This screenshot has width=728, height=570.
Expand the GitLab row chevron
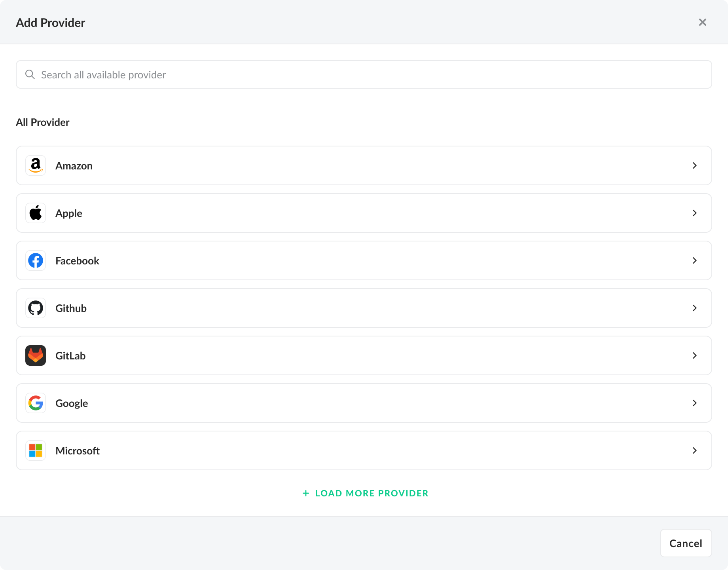pos(694,355)
